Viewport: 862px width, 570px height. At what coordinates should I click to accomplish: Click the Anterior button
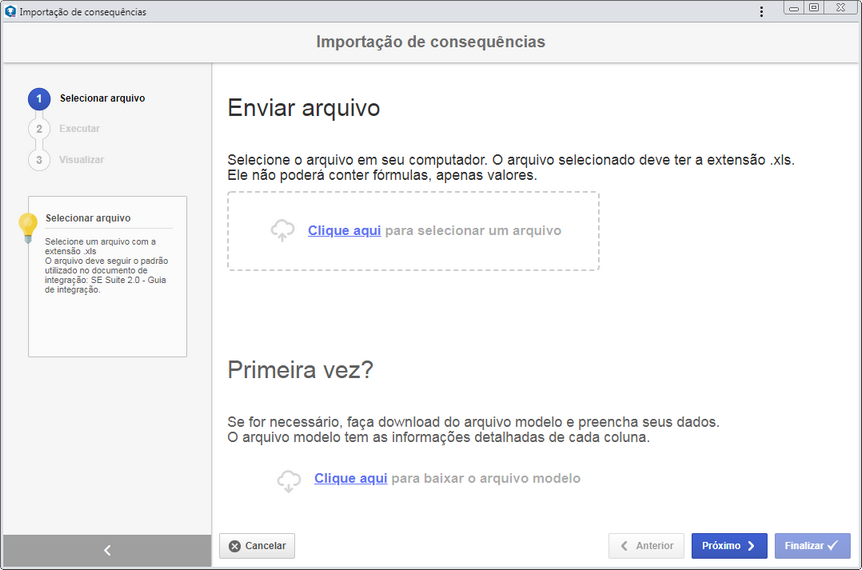pos(646,546)
